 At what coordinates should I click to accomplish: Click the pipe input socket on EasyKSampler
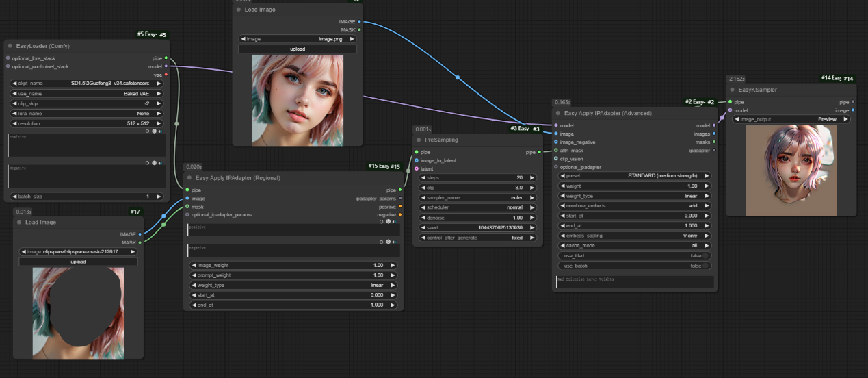point(730,101)
